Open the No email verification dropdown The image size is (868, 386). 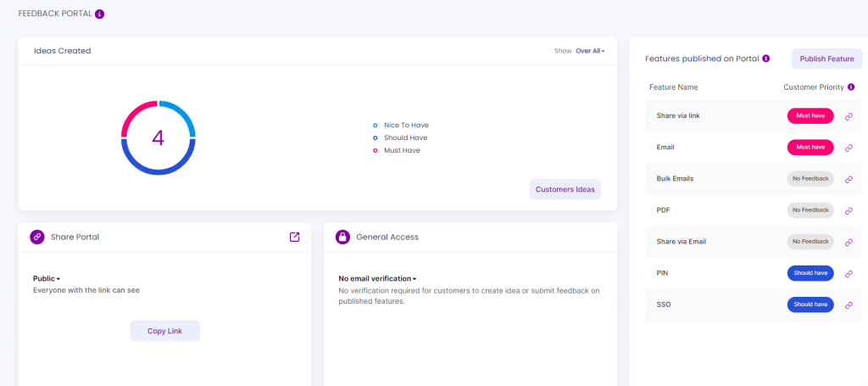tap(377, 278)
